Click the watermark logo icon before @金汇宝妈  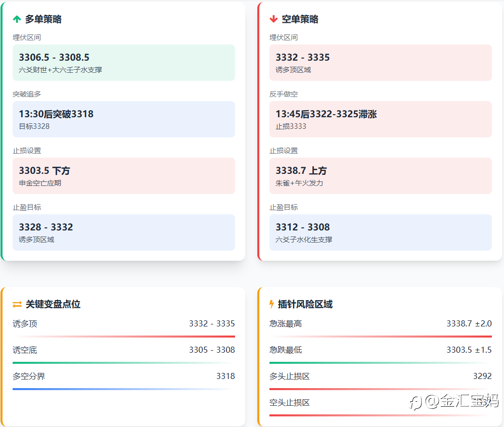(416, 402)
